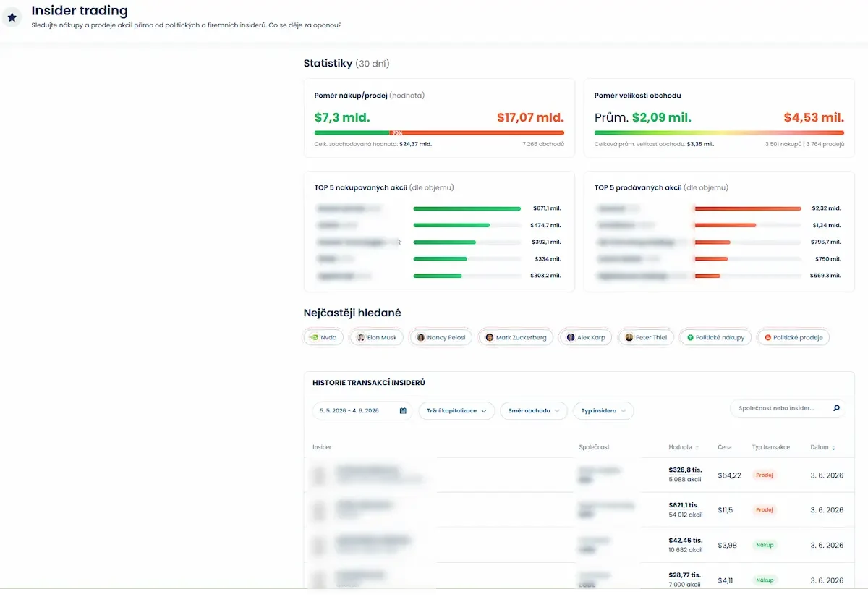Toggle the Datum column sort arrow
868x597 pixels.
[833, 448]
